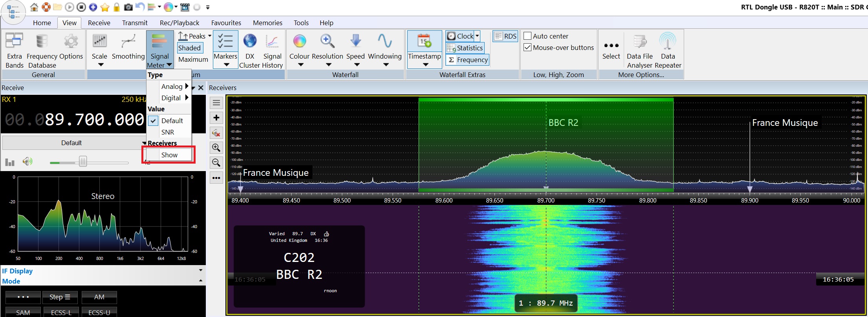Open the Waterfall Colour wheel icon
Image resolution: width=868 pixels, height=317 pixels.
[x=299, y=41]
